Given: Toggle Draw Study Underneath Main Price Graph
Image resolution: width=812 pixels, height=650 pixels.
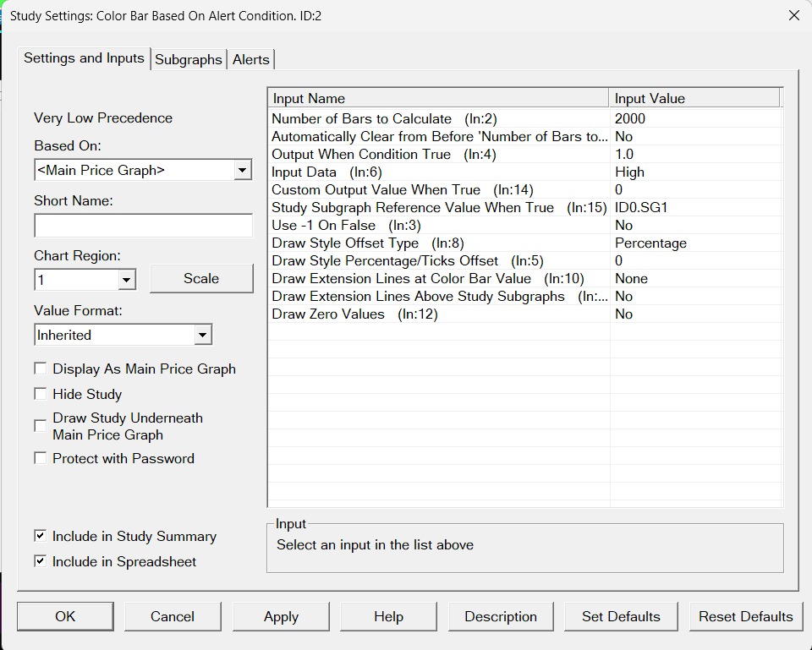Looking at the screenshot, I should pos(41,426).
